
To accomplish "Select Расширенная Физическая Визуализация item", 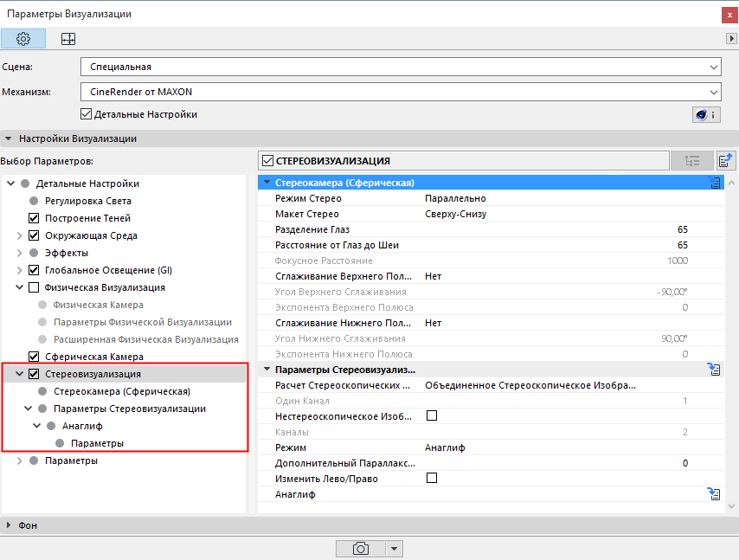I will coord(145,339).
